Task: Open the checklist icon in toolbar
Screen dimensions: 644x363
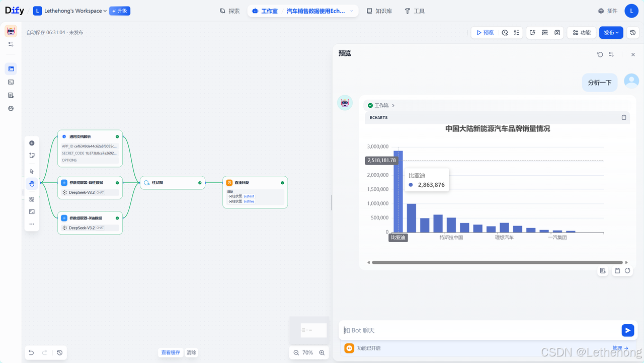Action: (517, 32)
